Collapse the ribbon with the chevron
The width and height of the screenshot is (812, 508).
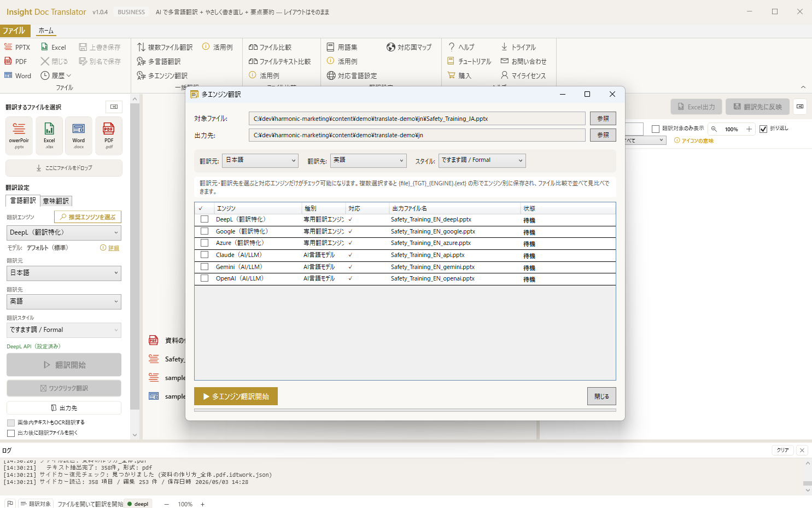(803, 87)
